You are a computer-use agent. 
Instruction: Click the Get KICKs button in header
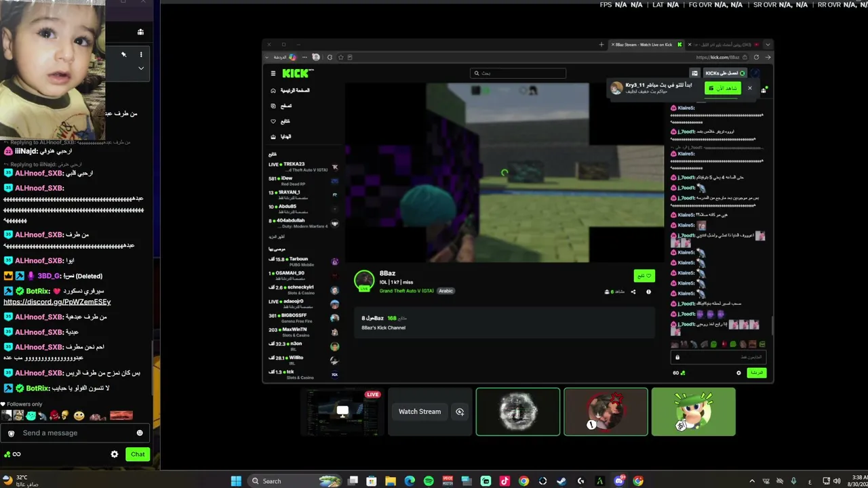pos(725,73)
